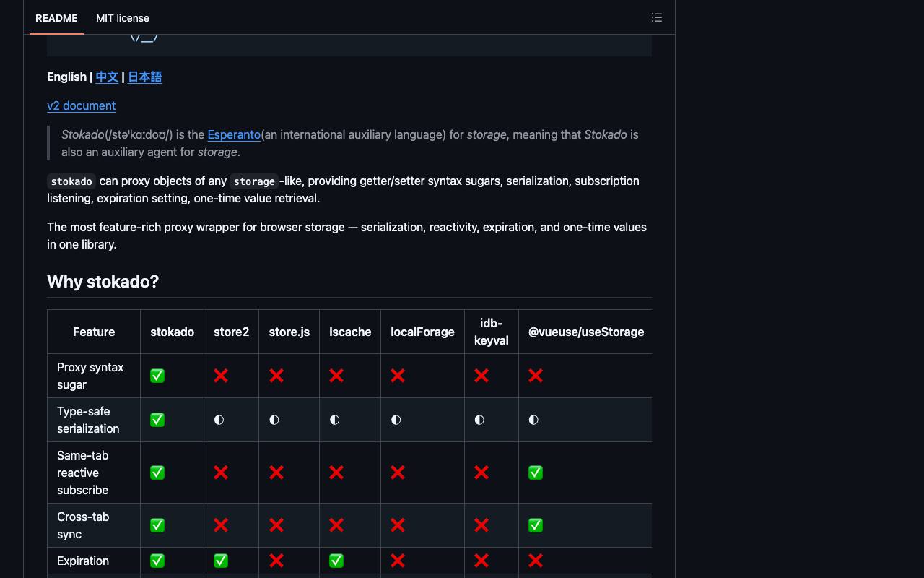Click lscache cross in Proxy syntax sugar row
The image size is (924, 578).
tap(336, 376)
